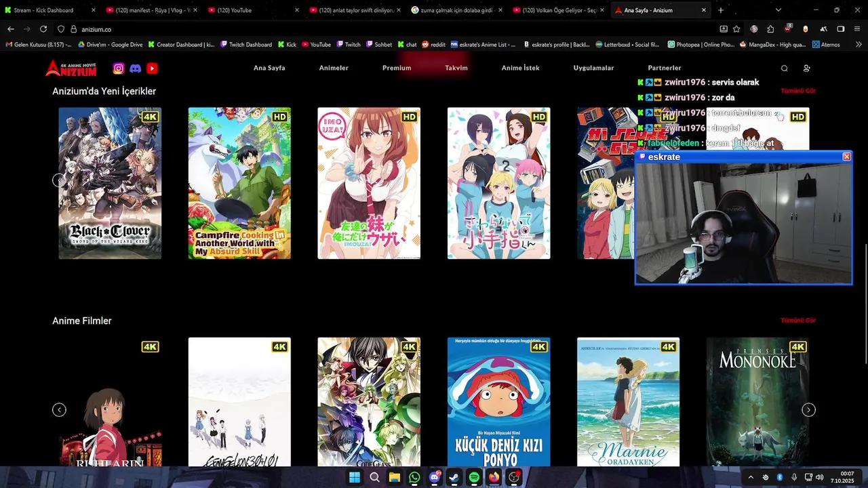Bookmark this page with the star icon

(736, 29)
